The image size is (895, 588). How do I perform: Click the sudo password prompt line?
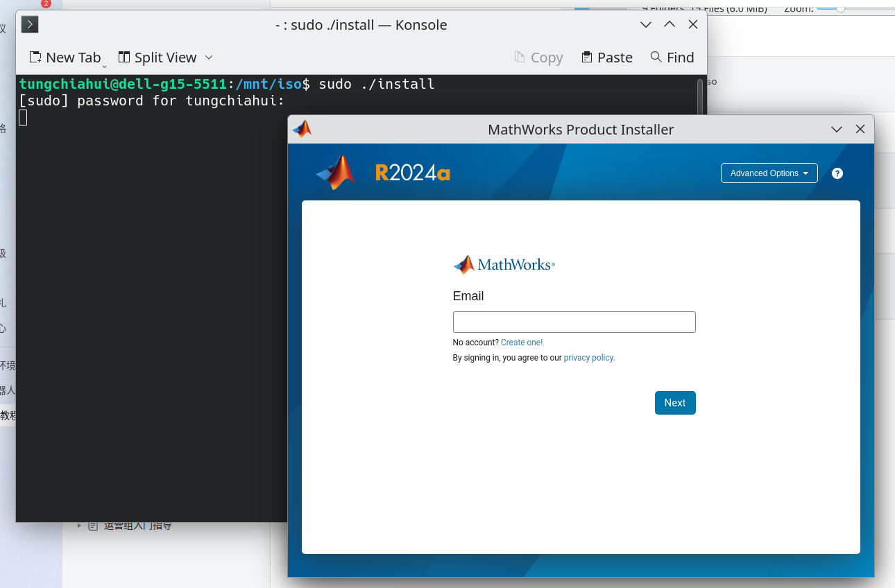tap(152, 101)
